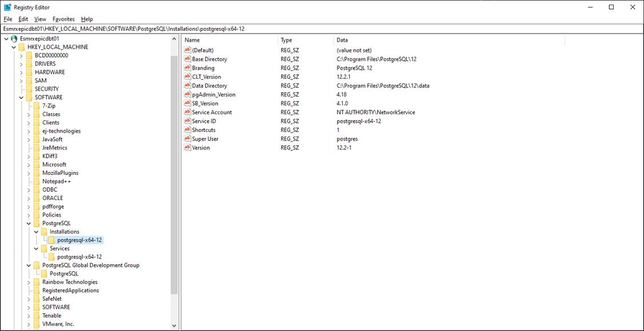Image resolution: width=644 pixels, height=331 pixels.
Task: Click the folder icon for 7-Zip key
Action: (x=37, y=106)
